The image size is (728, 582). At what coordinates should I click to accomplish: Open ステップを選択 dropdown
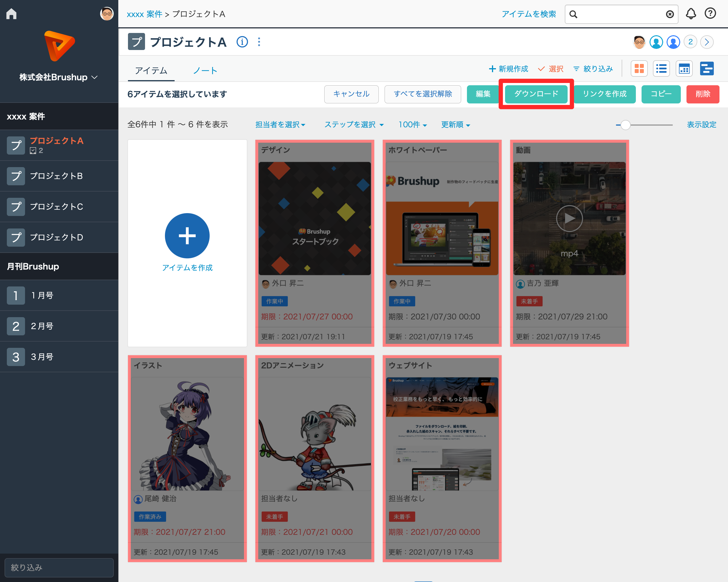(x=354, y=124)
